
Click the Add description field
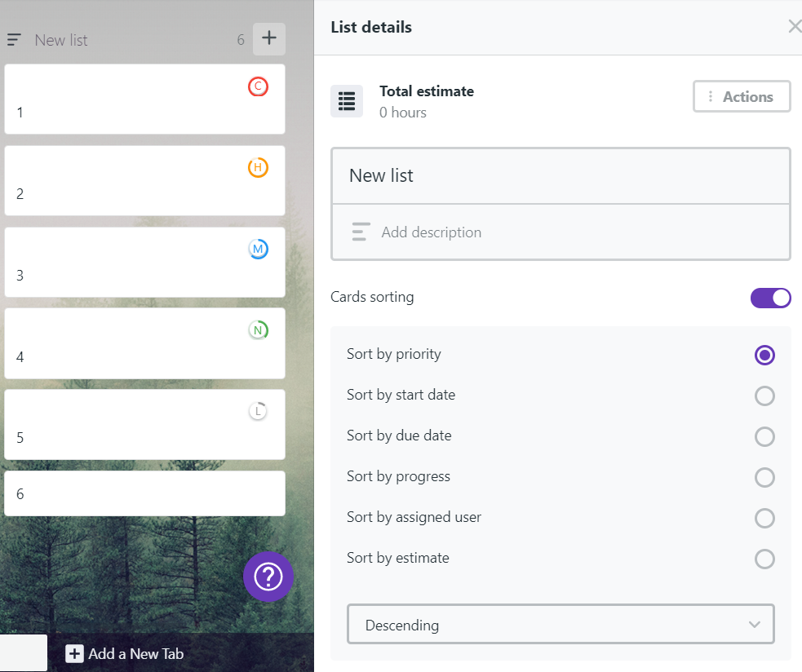pyautogui.click(x=561, y=232)
